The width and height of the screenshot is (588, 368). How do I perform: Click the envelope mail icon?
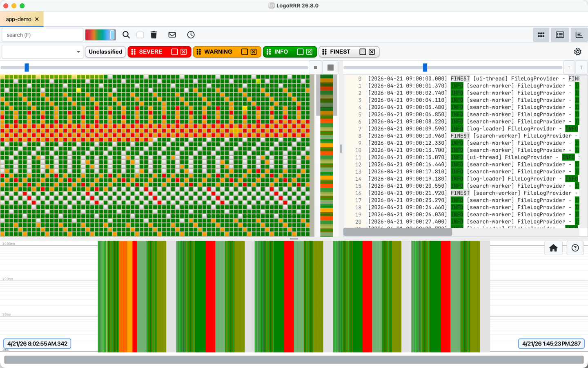point(172,35)
